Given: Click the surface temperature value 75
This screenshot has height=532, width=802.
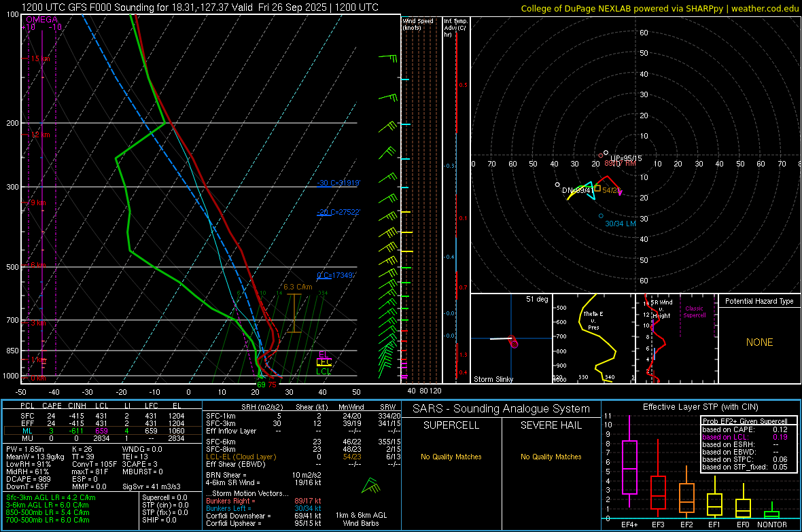Looking at the screenshot, I should (x=272, y=385).
